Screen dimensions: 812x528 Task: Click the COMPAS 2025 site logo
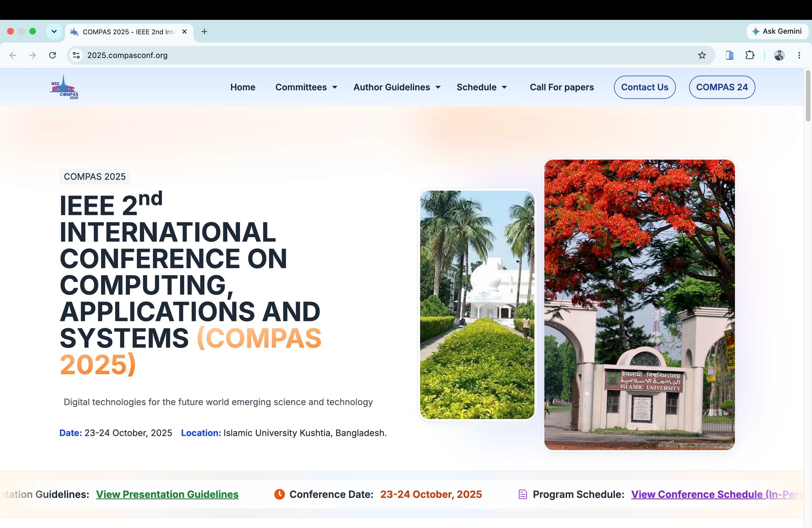click(x=64, y=87)
